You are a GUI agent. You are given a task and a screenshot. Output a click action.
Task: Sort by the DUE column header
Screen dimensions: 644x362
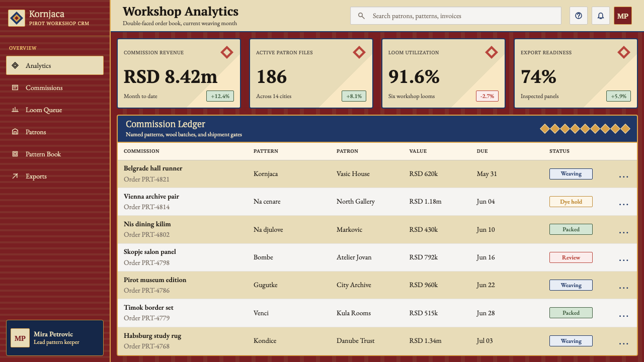(482, 151)
